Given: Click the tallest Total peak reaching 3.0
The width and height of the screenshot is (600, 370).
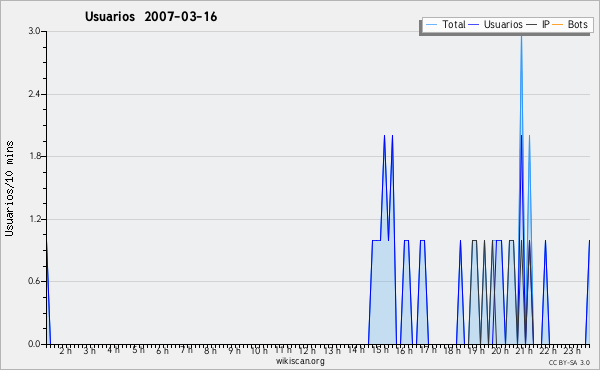Looking at the screenshot, I should (521, 36).
